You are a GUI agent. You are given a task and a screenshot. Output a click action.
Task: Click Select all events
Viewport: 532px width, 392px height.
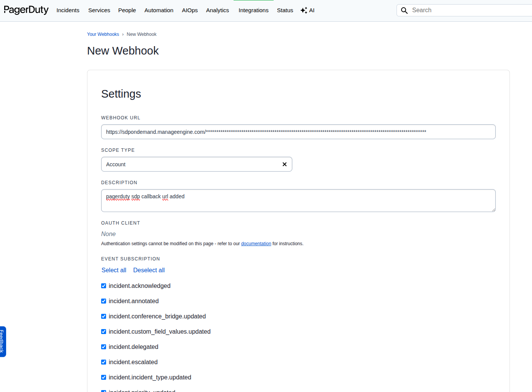click(x=114, y=270)
